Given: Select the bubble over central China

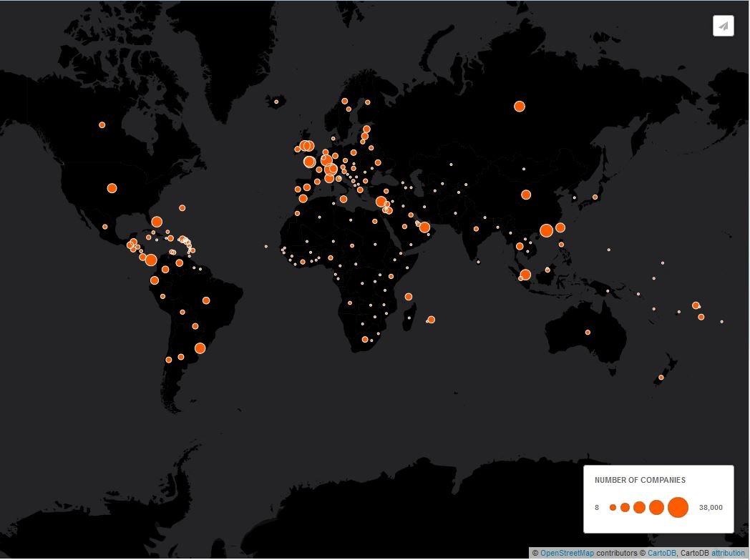Looking at the screenshot, I should click(526, 195).
